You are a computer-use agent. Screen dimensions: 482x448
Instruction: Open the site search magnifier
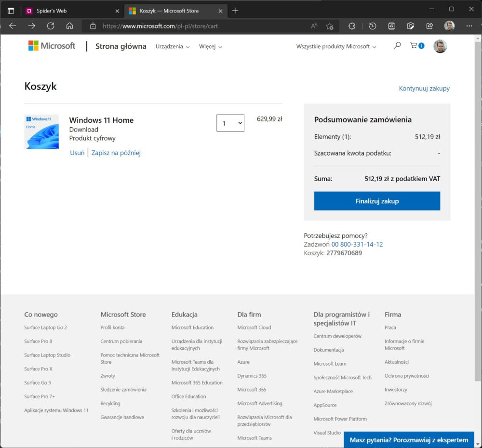(397, 46)
